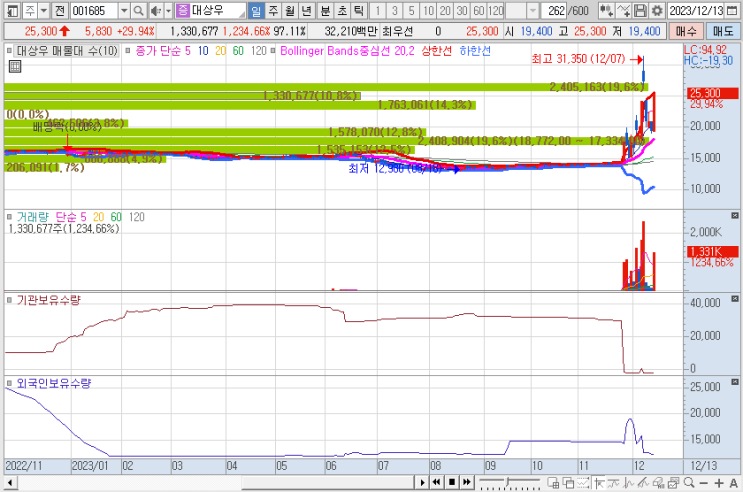743x492 pixels.
Task: Choose the 5 interval button
Action: tap(411, 10)
